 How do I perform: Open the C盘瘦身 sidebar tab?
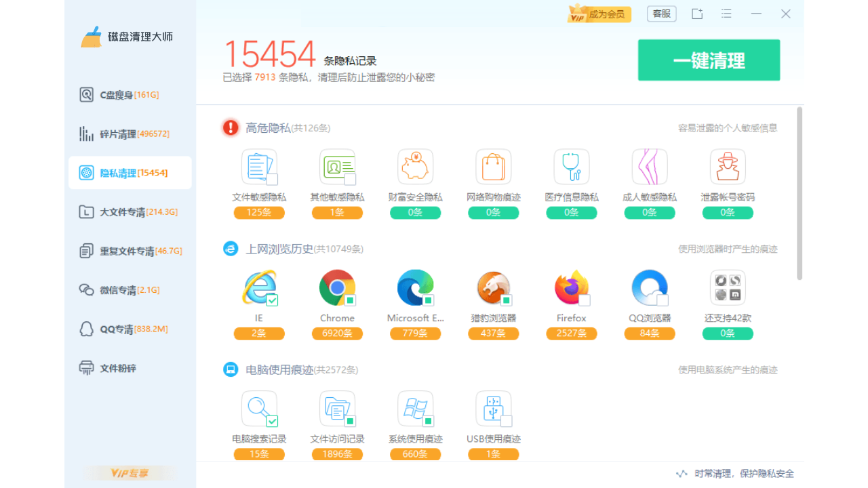pos(130,95)
